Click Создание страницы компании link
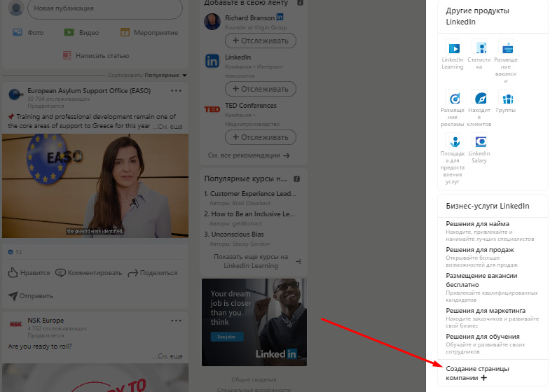Image resolution: width=557 pixels, height=392 pixels. pos(477,373)
